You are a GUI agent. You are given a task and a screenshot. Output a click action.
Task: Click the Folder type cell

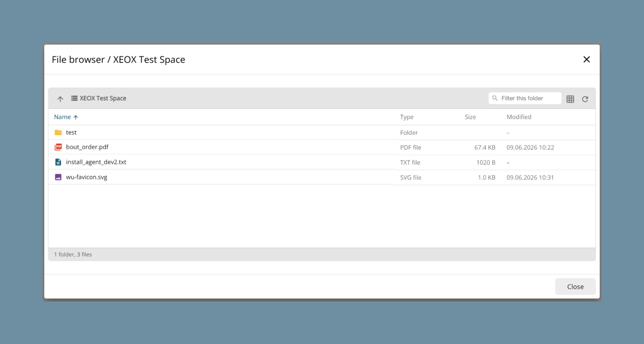pyautogui.click(x=409, y=133)
